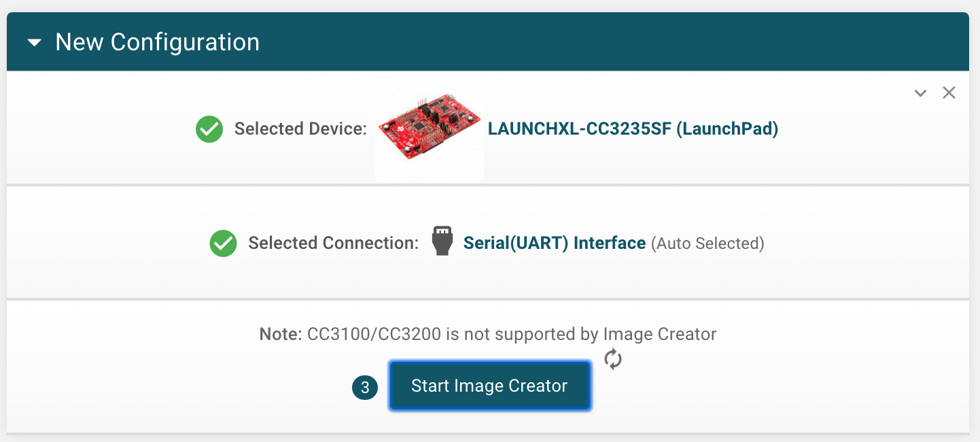
Task: Expand the chevron beside the close icon
Action: coord(920,93)
